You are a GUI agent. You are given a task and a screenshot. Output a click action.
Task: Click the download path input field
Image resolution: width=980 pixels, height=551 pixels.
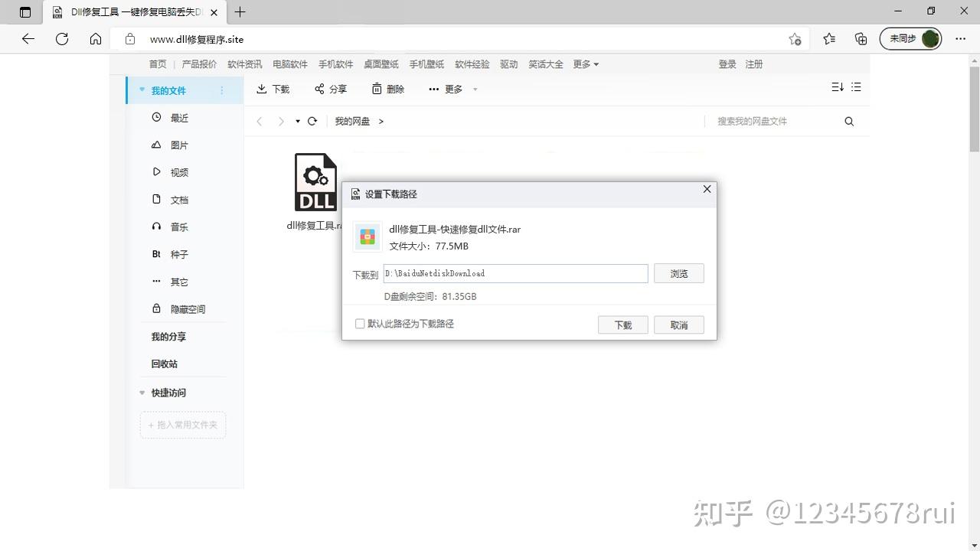515,273
